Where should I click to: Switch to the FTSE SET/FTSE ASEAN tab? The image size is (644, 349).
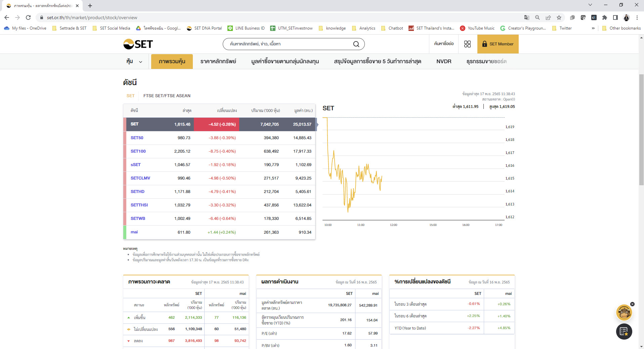tap(167, 95)
